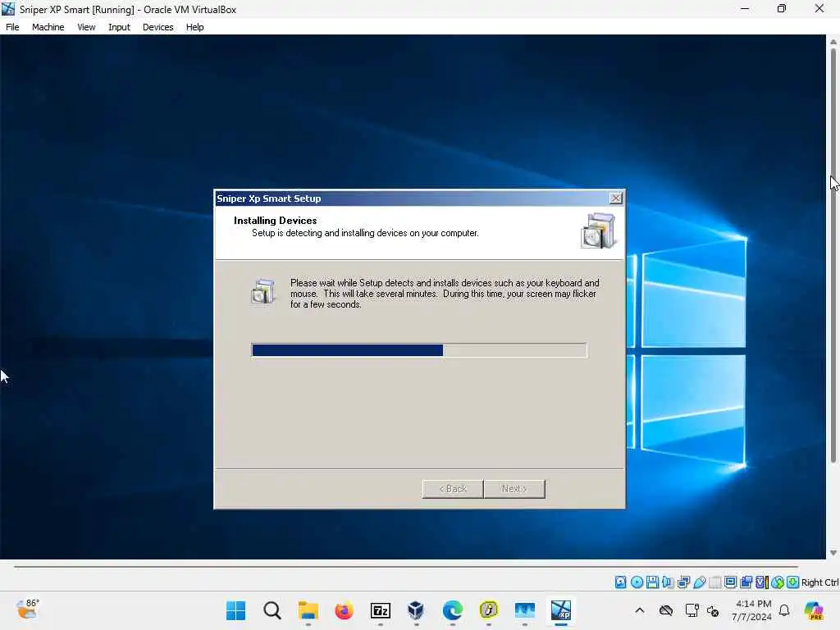This screenshot has height=630, width=840.
Task: Click the scroll up arrow of VM window
Action: coord(833,41)
